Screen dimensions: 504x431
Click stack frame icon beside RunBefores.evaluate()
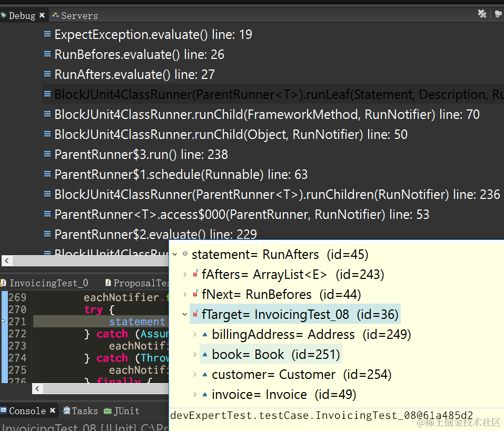(x=47, y=54)
